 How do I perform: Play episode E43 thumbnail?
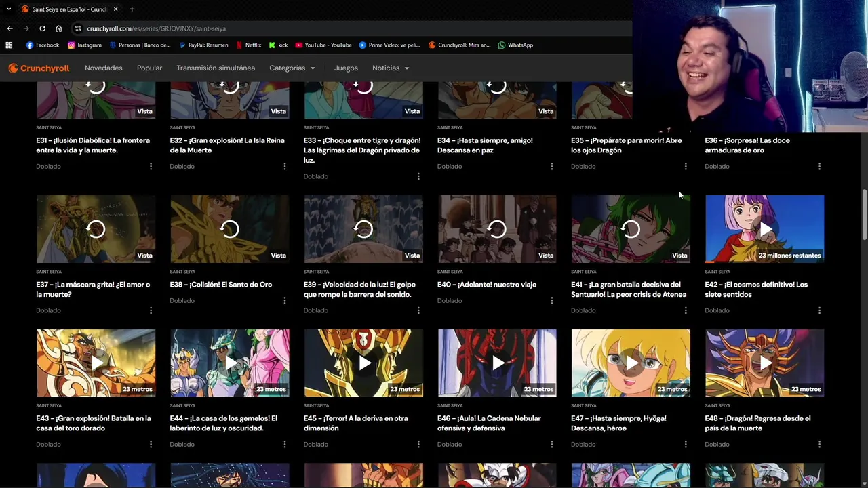96,363
